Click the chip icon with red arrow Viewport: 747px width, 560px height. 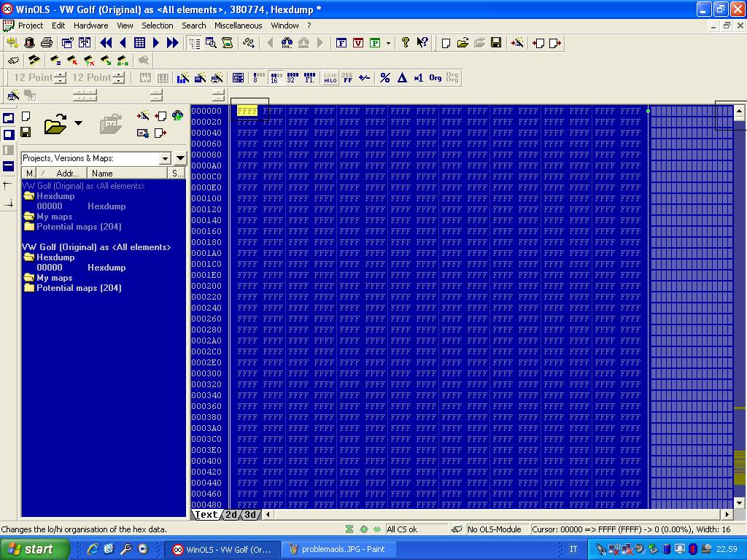[x=72, y=61]
